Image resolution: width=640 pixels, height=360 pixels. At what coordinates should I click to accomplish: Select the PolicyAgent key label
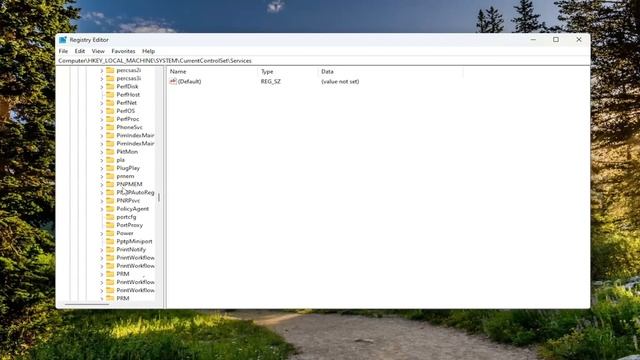[x=133, y=209]
